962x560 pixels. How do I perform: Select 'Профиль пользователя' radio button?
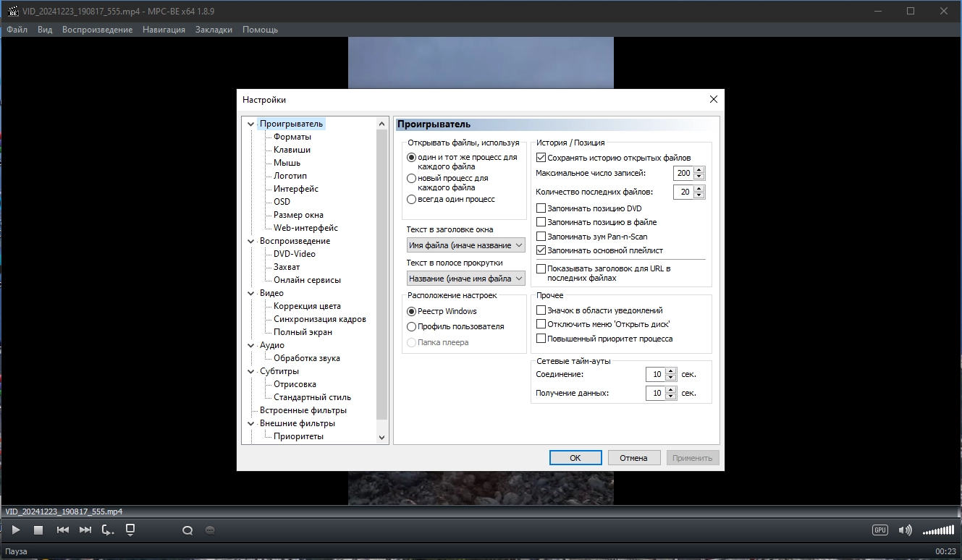(x=412, y=326)
